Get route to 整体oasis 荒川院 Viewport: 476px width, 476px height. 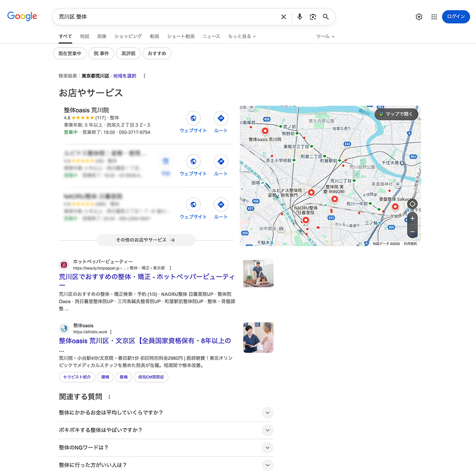pos(221,119)
